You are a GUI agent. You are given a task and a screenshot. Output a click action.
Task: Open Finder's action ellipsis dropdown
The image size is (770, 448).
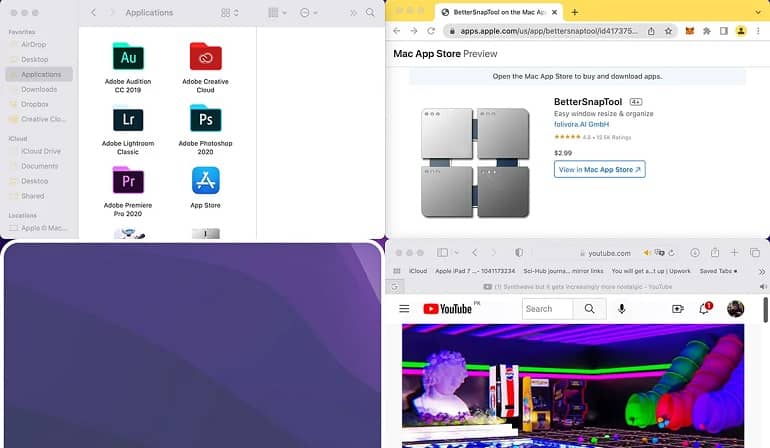pos(309,13)
